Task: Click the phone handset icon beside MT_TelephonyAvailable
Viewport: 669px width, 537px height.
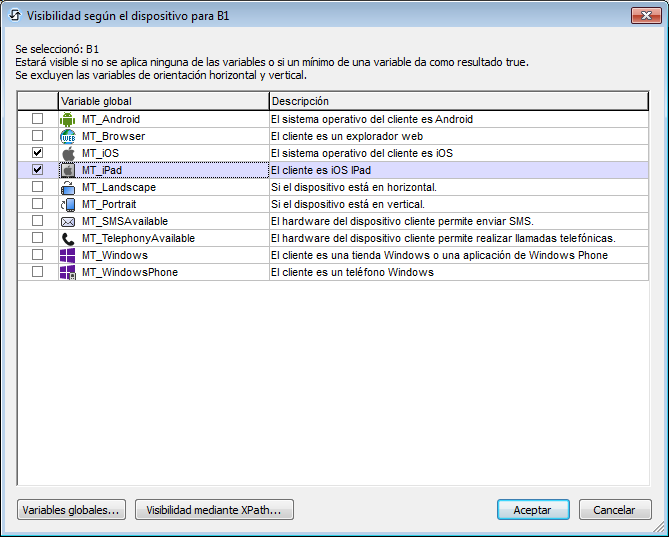Action: point(68,238)
